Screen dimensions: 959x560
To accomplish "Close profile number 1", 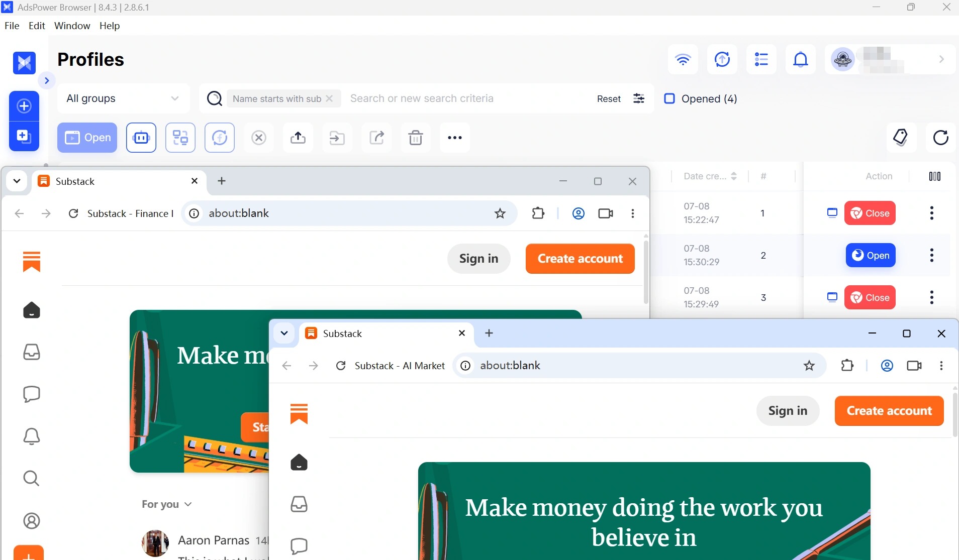I will point(870,213).
